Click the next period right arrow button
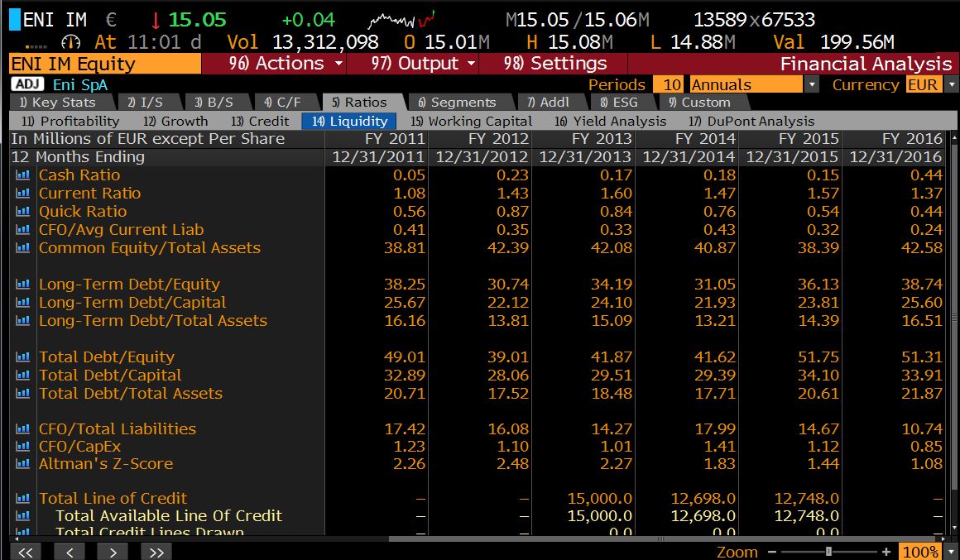 [x=113, y=552]
